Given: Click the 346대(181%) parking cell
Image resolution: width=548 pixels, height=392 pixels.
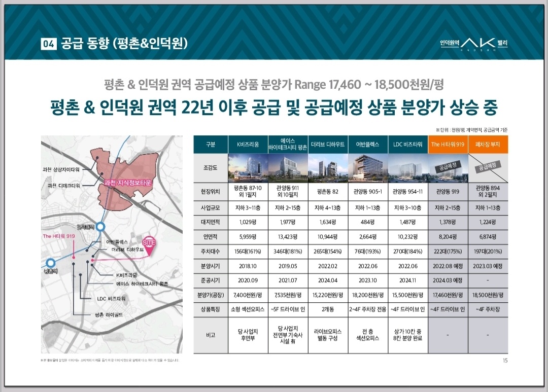Looking at the screenshot, I should pos(288,252).
